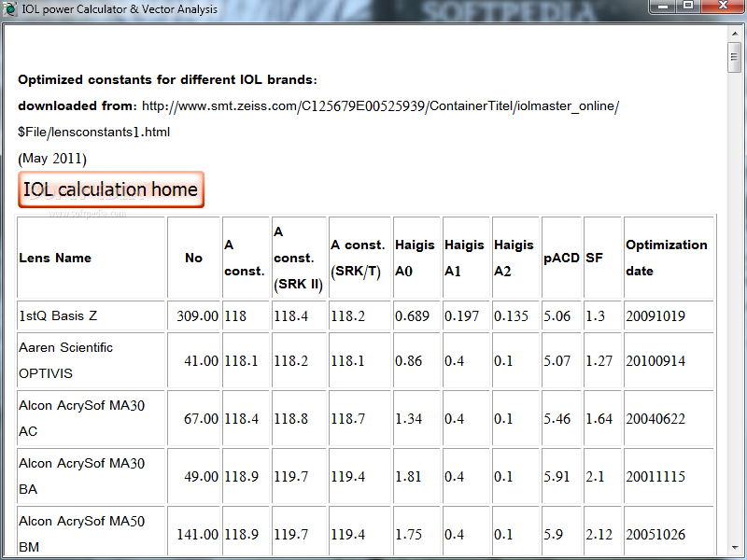Click the 'A const. (SRK/T)' header
The height and width of the screenshot is (560, 747).
click(359, 258)
